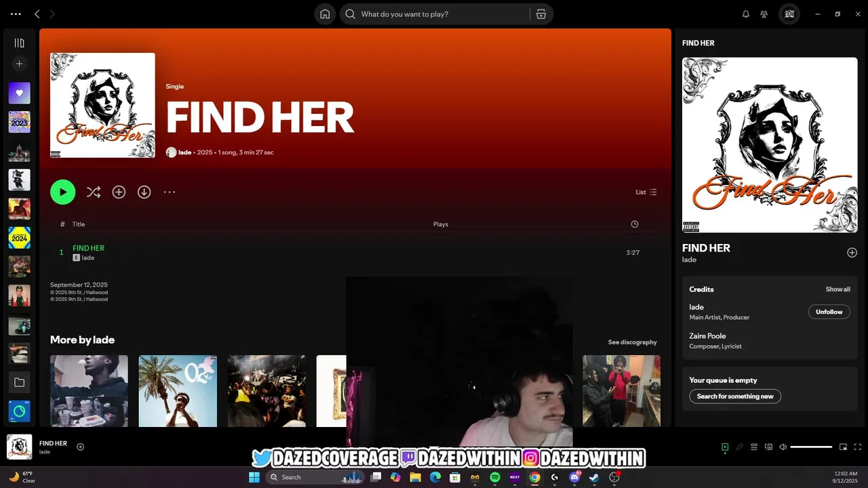The height and width of the screenshot is (488, 868).
Task: Open File Explorer from the taskbar
Action: tap(415, 477)
